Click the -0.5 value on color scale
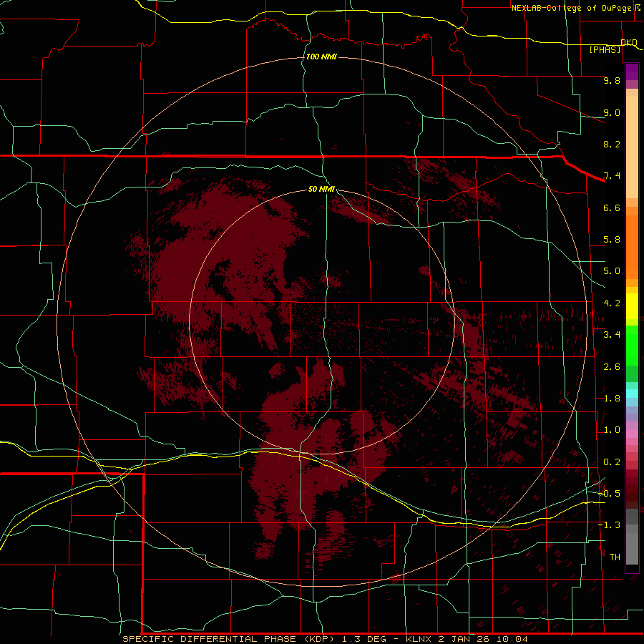Image resolution: width=644 pixels, height=644 pixels. coord(609,493)
